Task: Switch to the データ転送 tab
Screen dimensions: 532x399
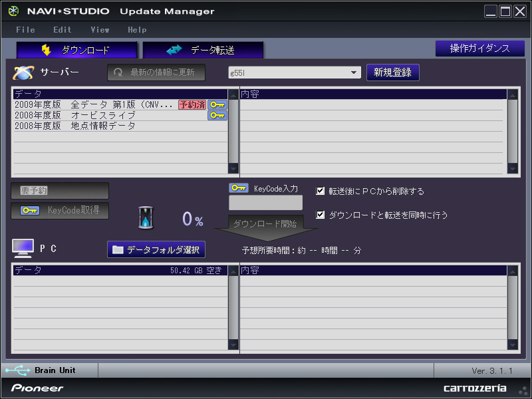Action: (203, 50)
